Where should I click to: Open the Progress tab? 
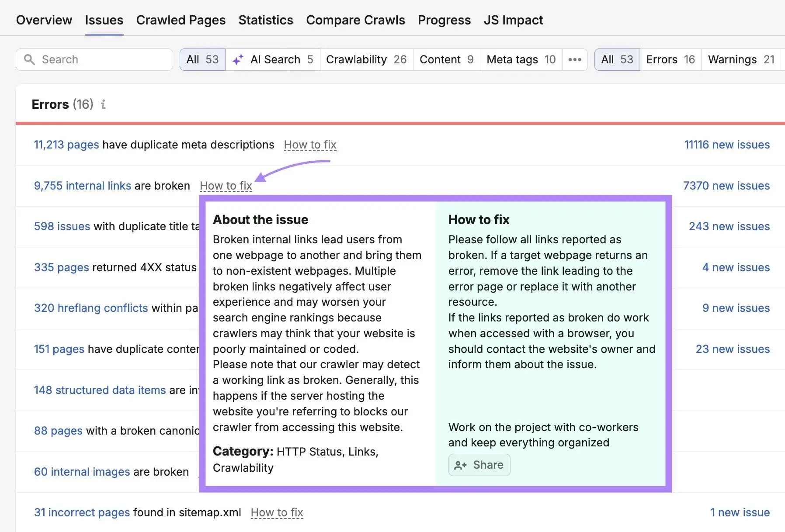[444, 20]
